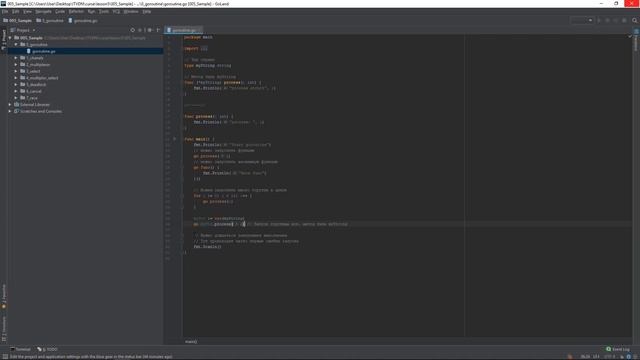Click the Run button in toolbar
Screen dimensions: 640x360
(x=599, y=20)
